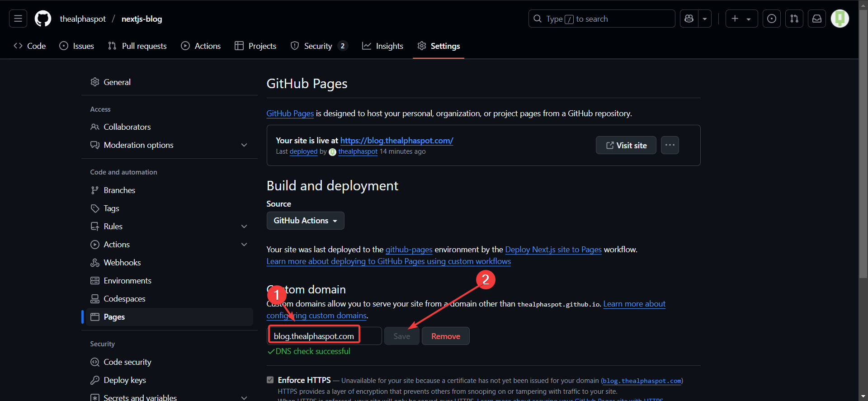Open the GitHub Actions source dropdown

pyautogui.click(x=305, y=221)
